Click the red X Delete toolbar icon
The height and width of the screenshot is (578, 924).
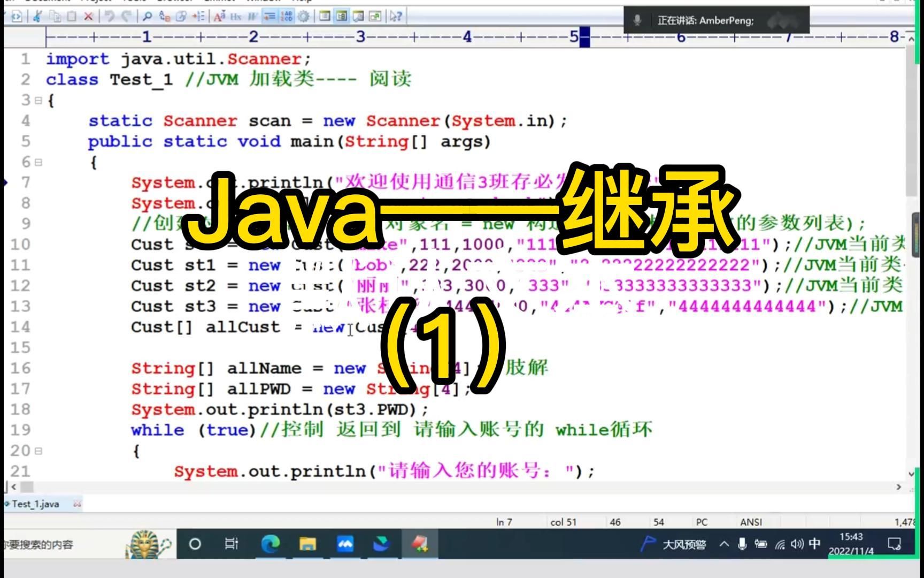88,17
